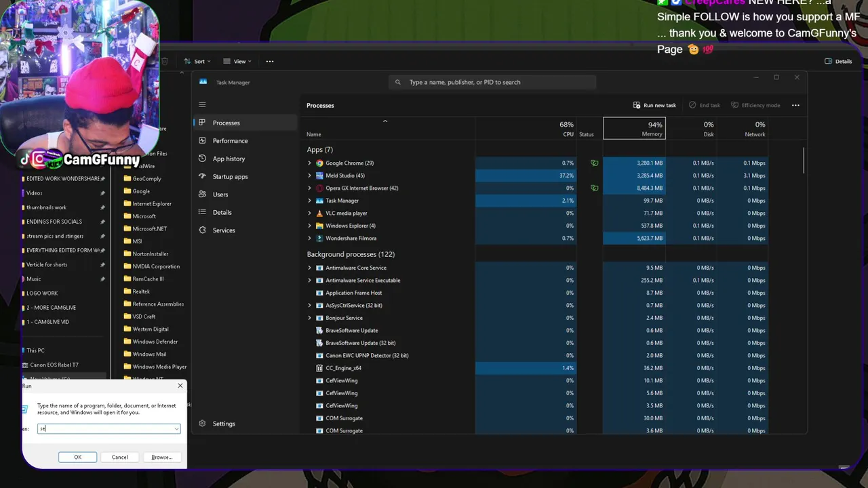This screenshot has height=488, width=868.
Task: Open the Task Manager Settings gear
Action: point(202,424)
